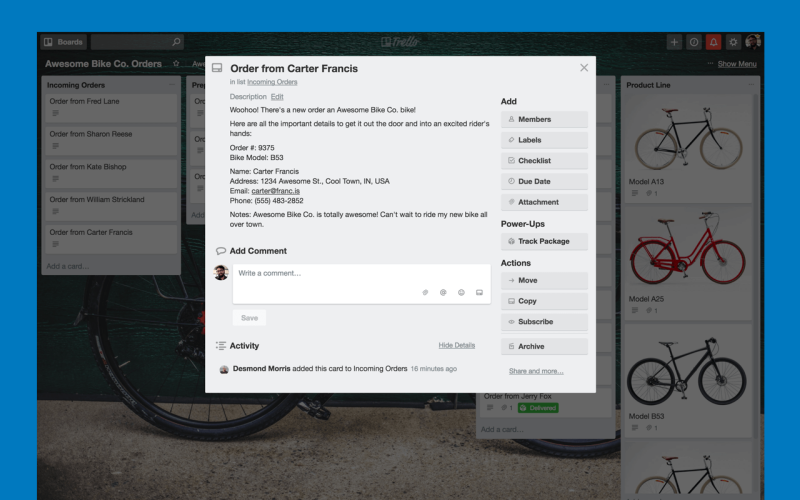This screenshot has height=500, width=800.
Task: Open Order from Kate Bishop card
Action: [x=111, y=172]
